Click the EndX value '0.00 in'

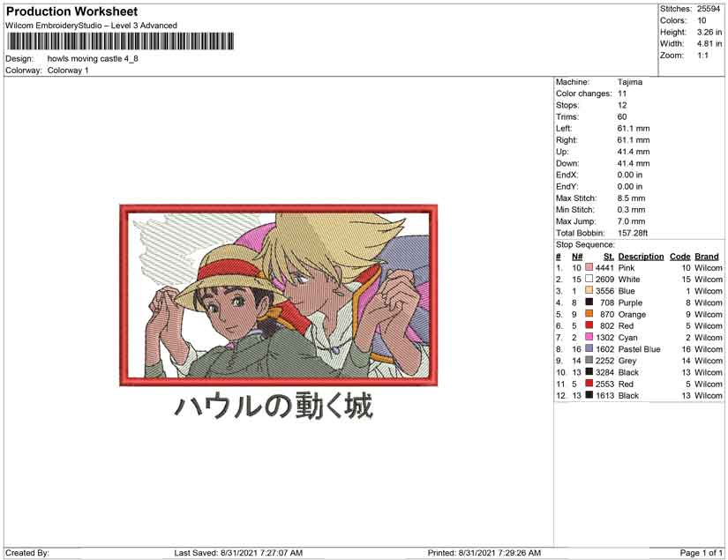point(630,175)
